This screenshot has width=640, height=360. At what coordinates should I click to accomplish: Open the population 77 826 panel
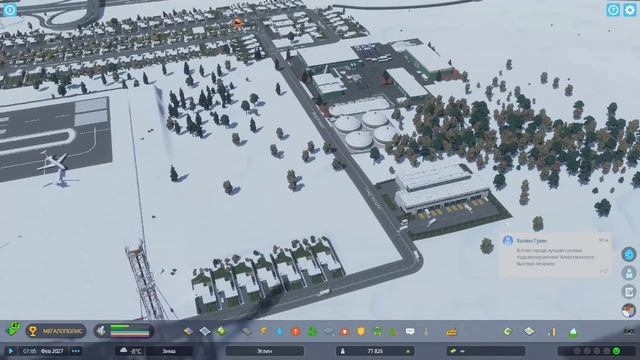pos(375,351)
